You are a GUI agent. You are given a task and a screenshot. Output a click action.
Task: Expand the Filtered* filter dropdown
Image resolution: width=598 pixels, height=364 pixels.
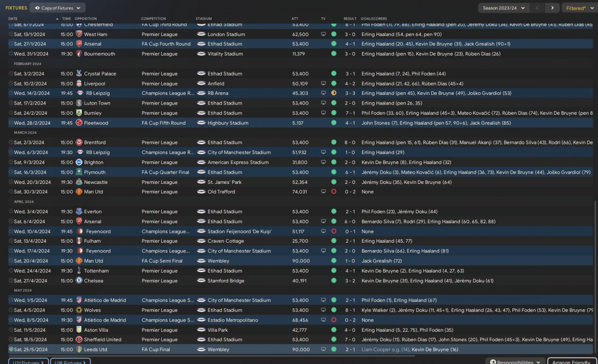click(579, 8)
